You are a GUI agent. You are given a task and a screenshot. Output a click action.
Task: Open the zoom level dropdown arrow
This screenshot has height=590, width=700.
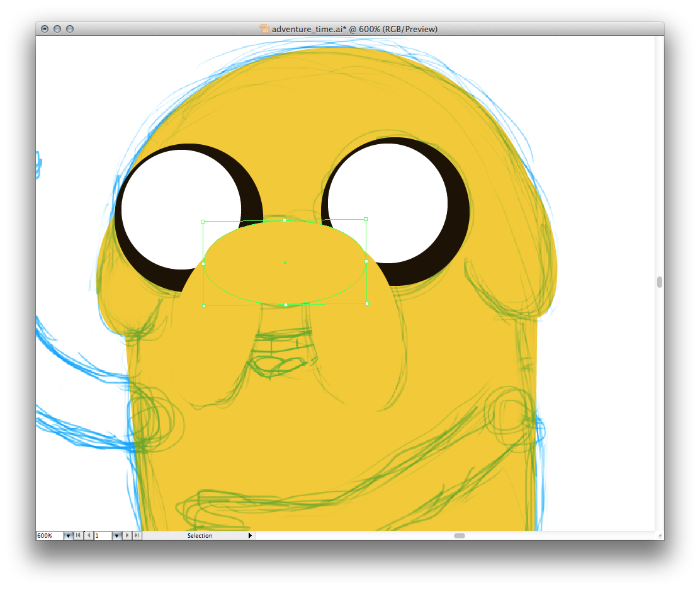pos(68,536)
